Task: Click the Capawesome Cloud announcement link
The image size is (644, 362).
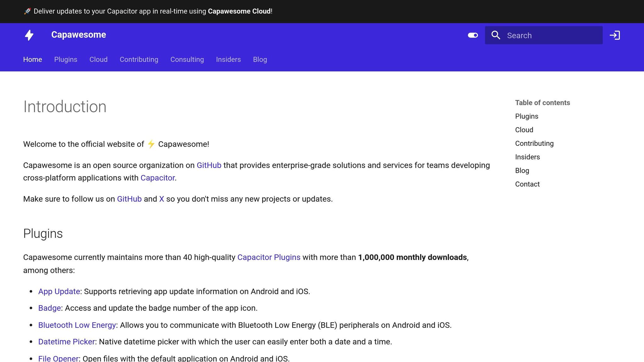Action: click(x=239, y=11)
